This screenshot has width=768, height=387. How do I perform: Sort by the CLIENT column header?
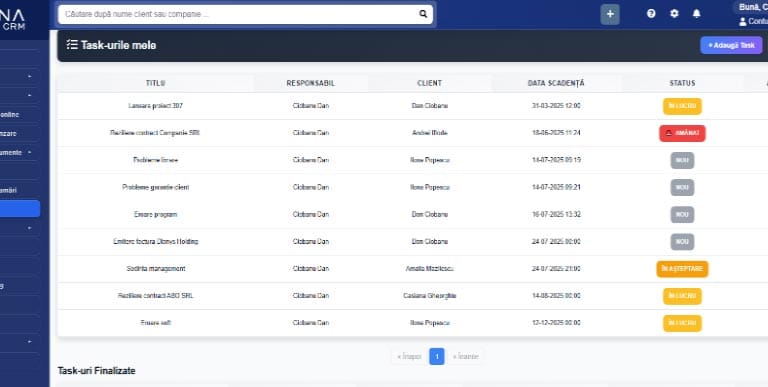tap(430, 83)
